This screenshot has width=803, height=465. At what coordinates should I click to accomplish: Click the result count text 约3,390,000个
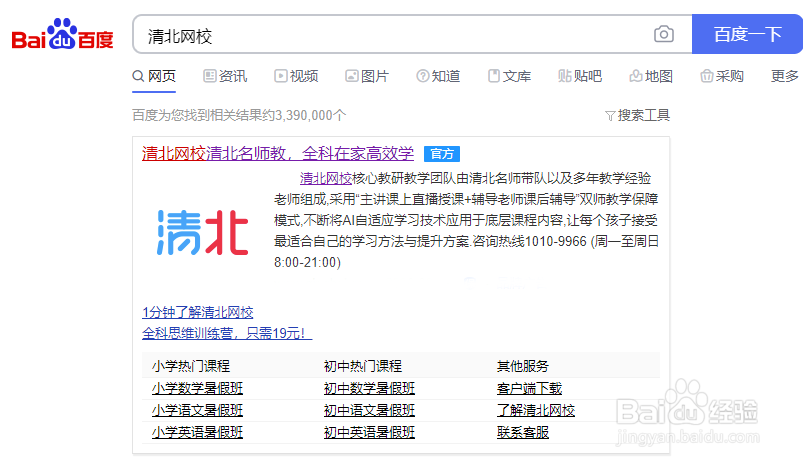pos(304,115)
